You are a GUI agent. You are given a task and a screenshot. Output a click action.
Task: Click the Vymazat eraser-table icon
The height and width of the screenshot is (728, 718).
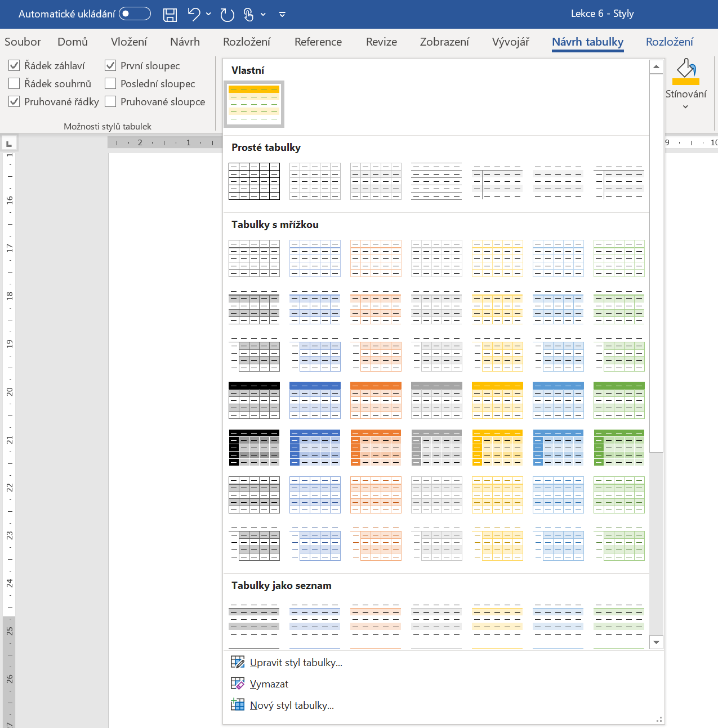pos(238,683)
